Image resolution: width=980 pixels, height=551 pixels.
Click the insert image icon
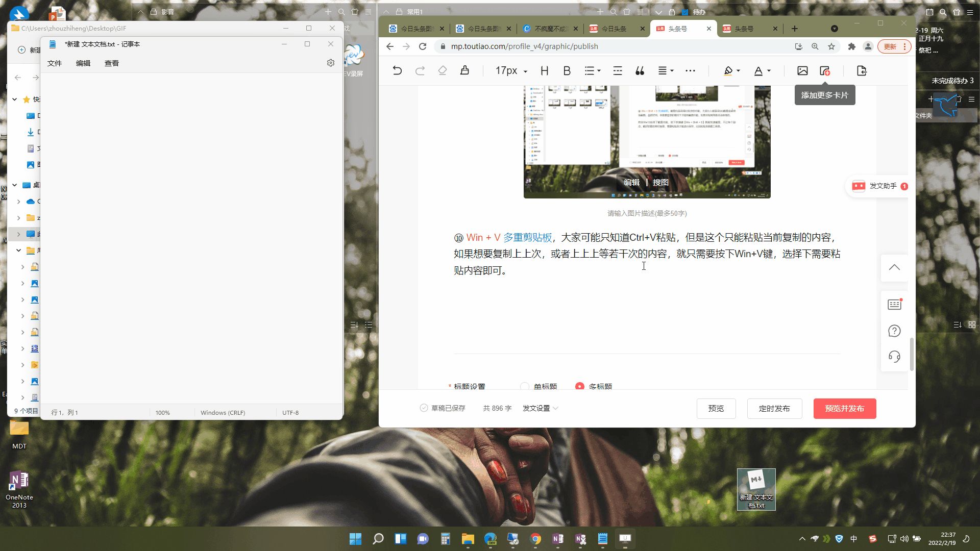pos(802,71)
